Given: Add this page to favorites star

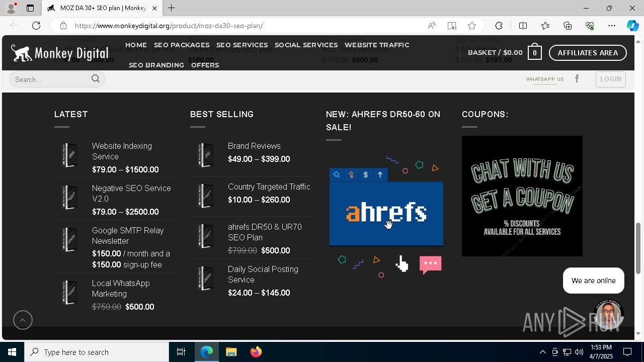Looking at the screenshot, I should point(471,26).
